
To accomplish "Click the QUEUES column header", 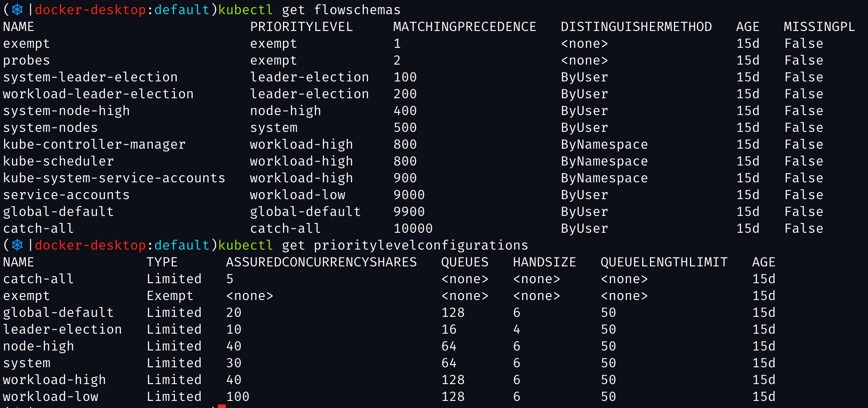I will click(465, 262).
